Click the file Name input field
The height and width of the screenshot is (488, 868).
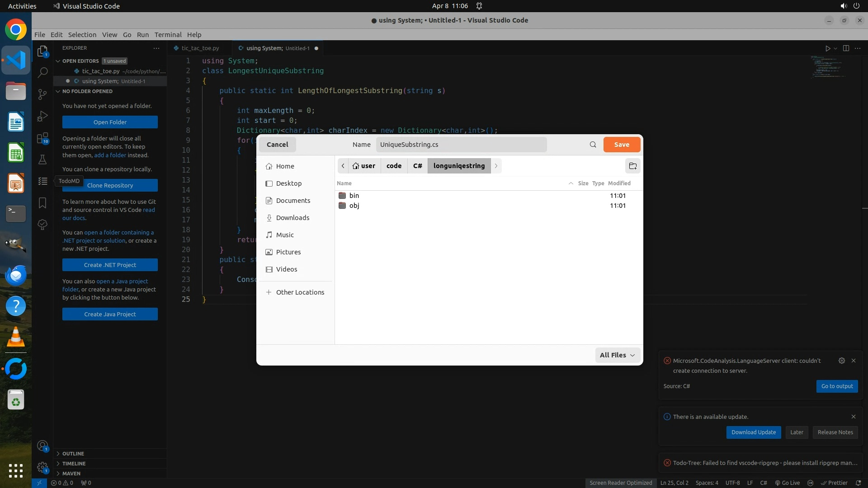(461, 145)
